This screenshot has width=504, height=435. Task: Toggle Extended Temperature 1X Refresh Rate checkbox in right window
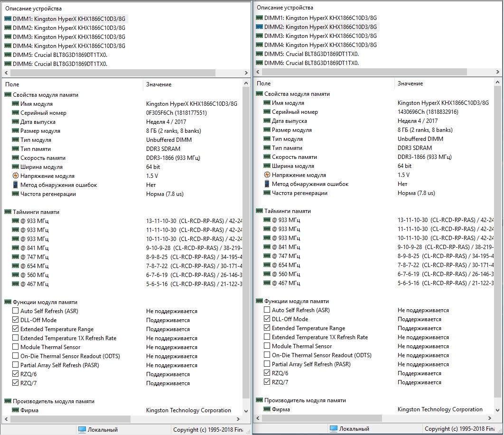tap(267, 337)
